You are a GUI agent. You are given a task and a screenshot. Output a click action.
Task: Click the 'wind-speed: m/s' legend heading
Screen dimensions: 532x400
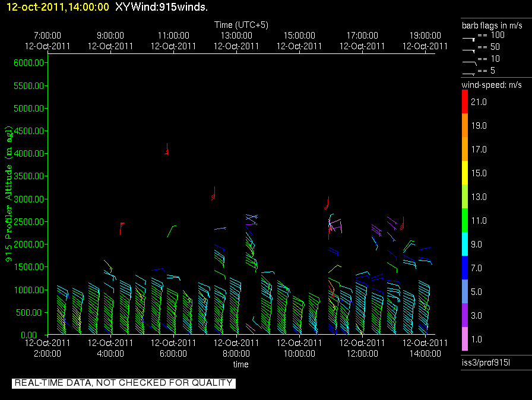pyautogui.click(x=492, y=85)
